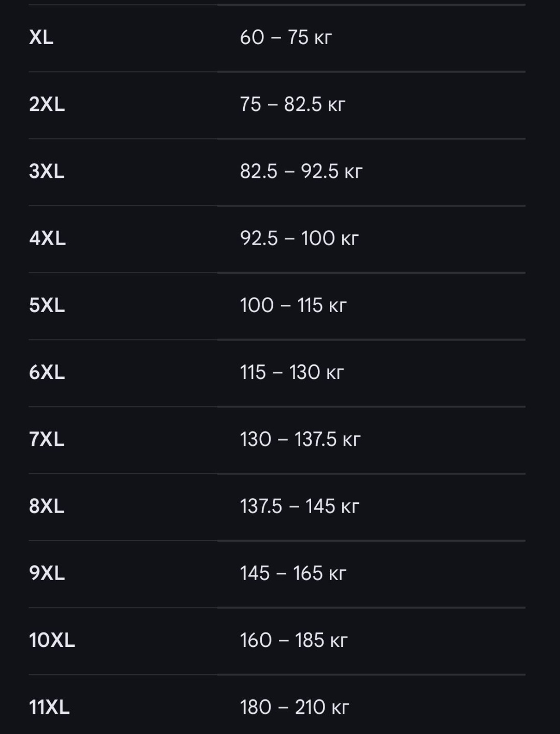This screenshot has height=734, width=560.
Task: Select the 100 – 115 кг weight value
Action: [293, 305]
